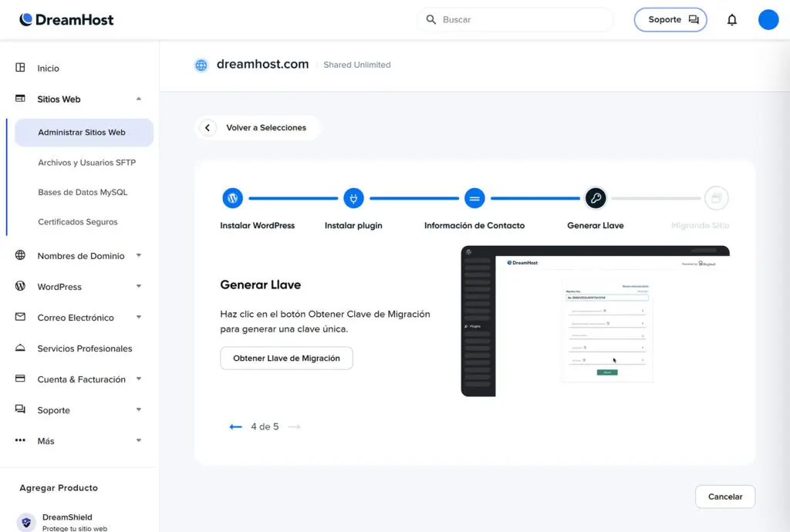Click the search magnifier icon

click(430, 19)
